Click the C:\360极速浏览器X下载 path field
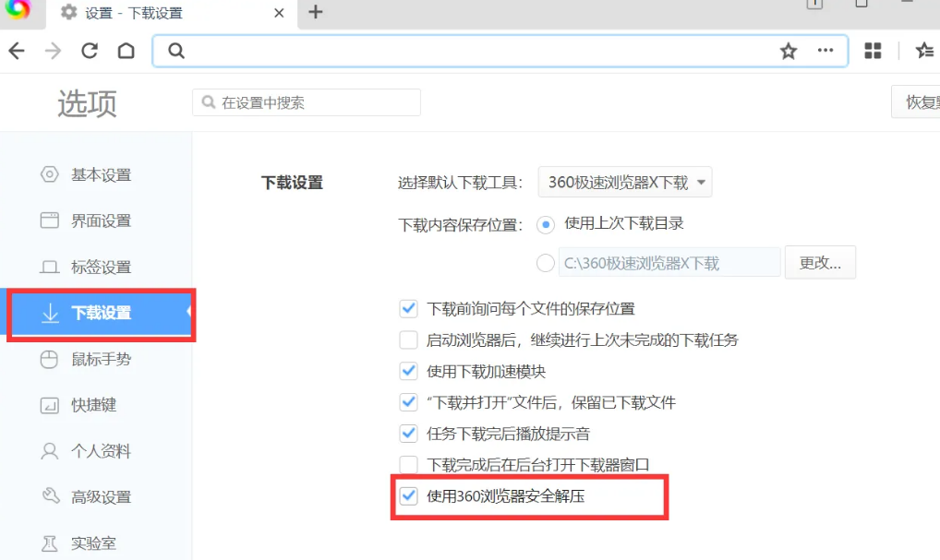 (x=669, y=262)
